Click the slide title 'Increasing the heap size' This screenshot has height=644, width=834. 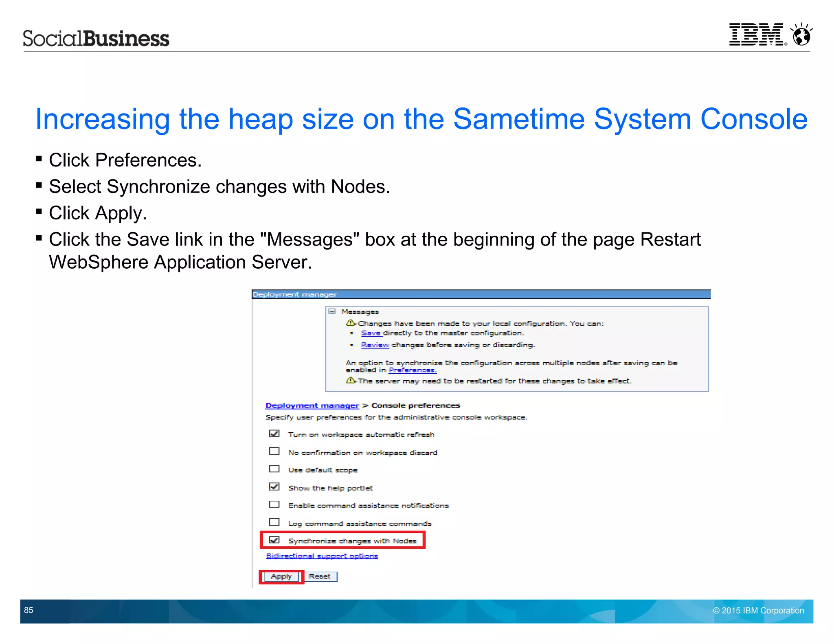click(x=421, y=119)
